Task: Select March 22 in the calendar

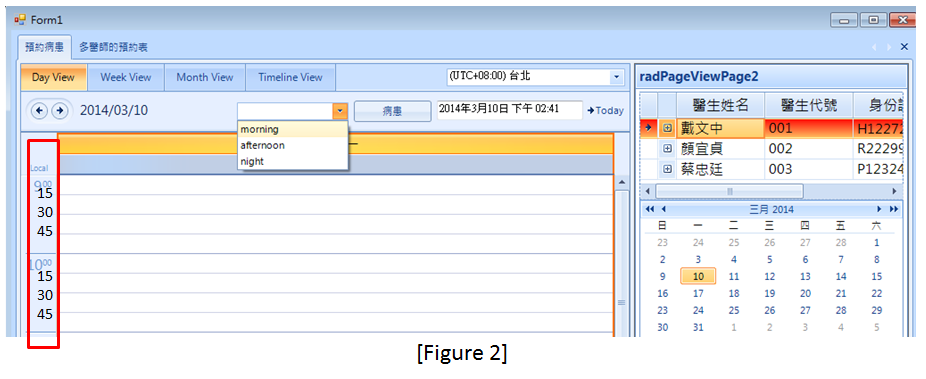Action: click(x=876, y=293)
